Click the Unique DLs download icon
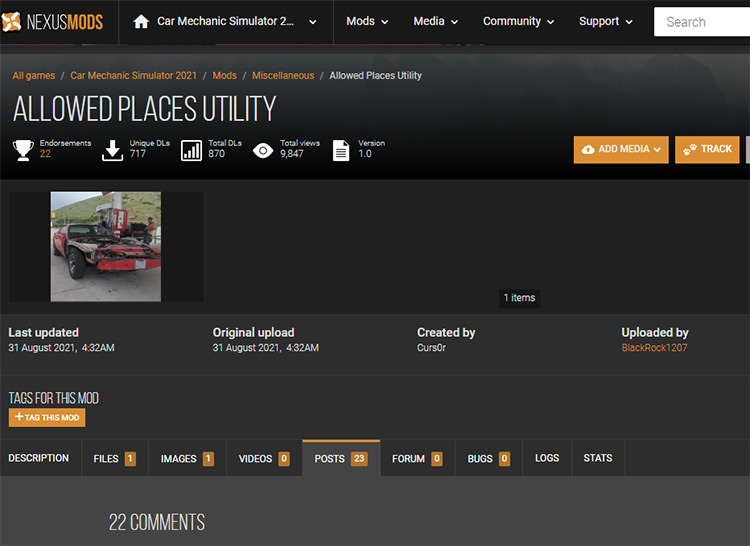The height and width of the screenshot is (546, 750). point(112,150)
